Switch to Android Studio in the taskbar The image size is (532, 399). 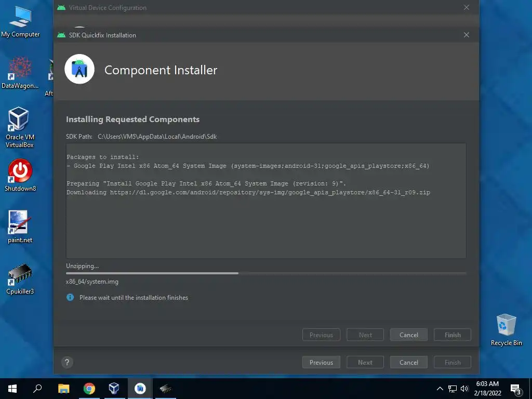140,389
